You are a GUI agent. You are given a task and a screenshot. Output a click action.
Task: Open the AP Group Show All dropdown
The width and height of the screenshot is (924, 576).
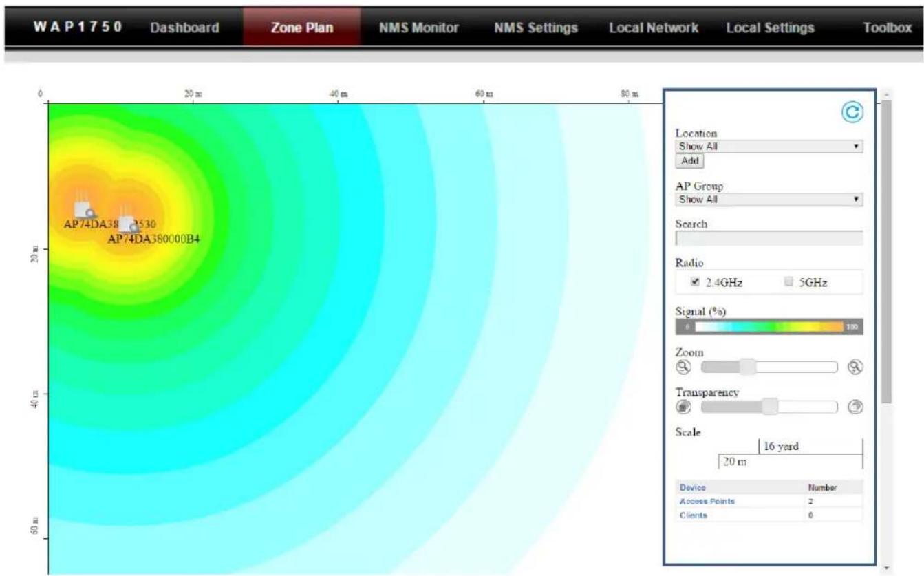click(769, 200)
